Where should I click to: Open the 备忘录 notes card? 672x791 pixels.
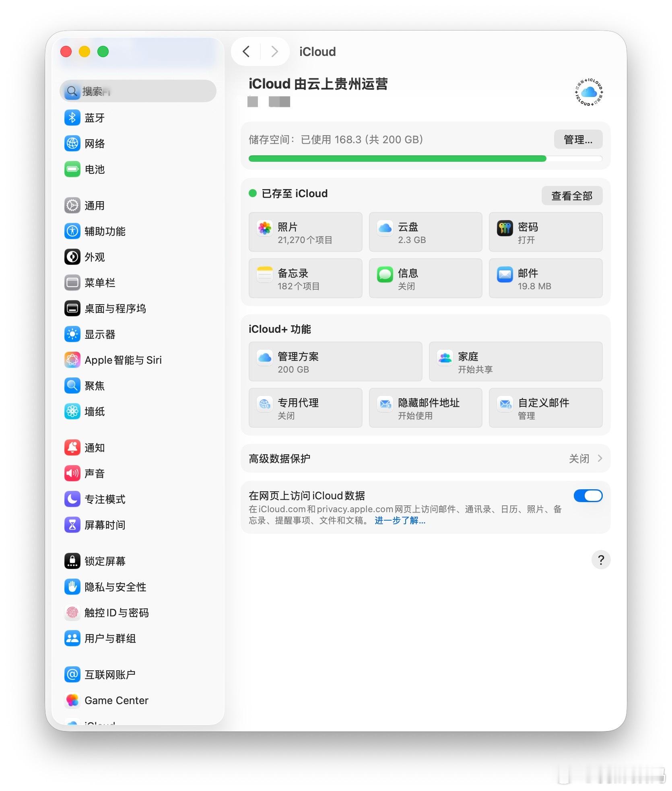pyautogui.click(x=305, y=278)
